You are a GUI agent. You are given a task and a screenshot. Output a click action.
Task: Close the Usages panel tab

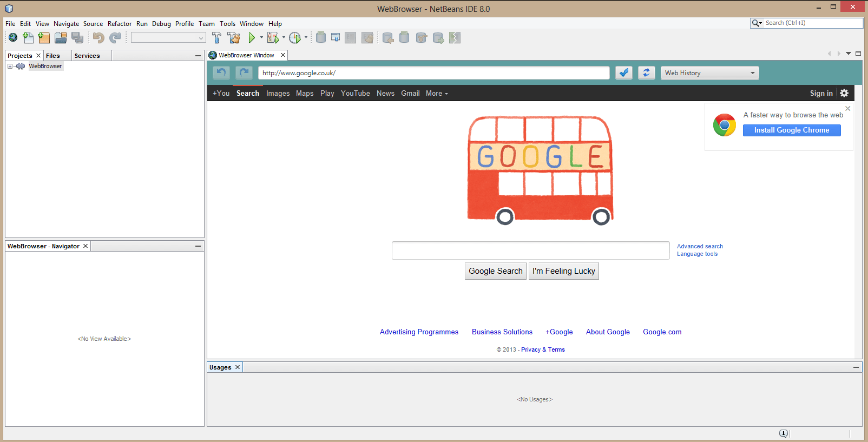pos(238,367)
